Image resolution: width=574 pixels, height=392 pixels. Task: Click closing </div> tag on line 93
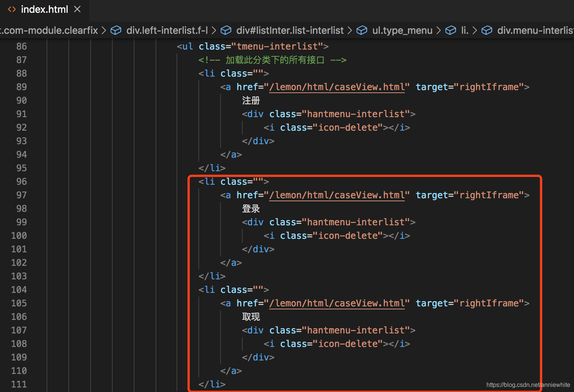tap(258, 141)
